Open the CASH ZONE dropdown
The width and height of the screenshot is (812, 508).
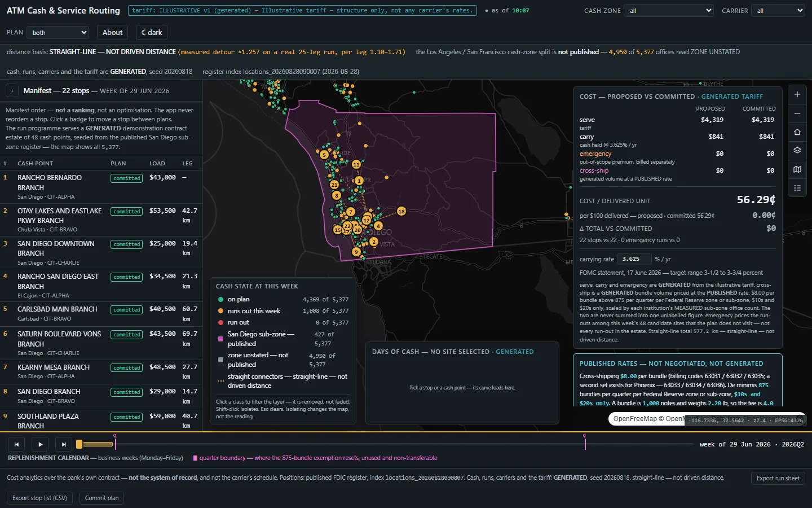(x=669, y=11)
